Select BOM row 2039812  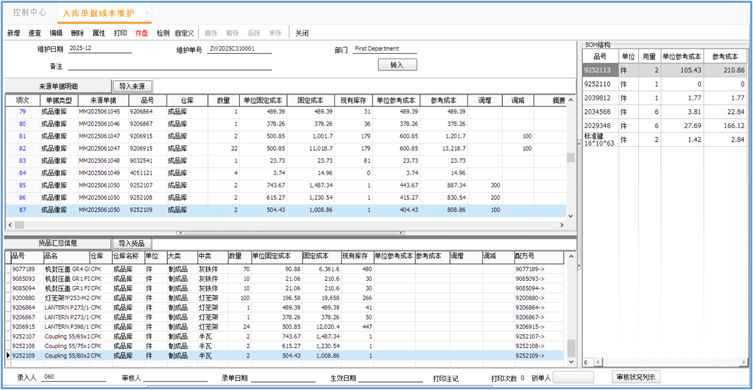[665, 98]
